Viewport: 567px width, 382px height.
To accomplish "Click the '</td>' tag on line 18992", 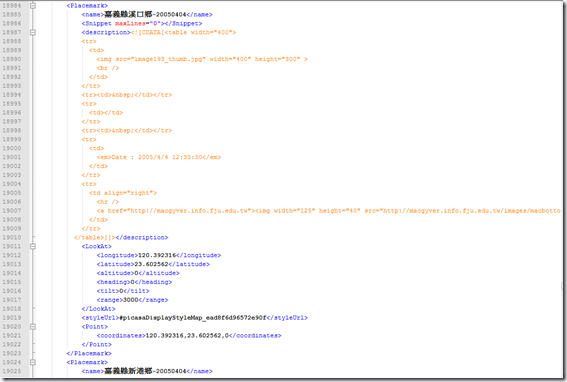I will [98, 77].
